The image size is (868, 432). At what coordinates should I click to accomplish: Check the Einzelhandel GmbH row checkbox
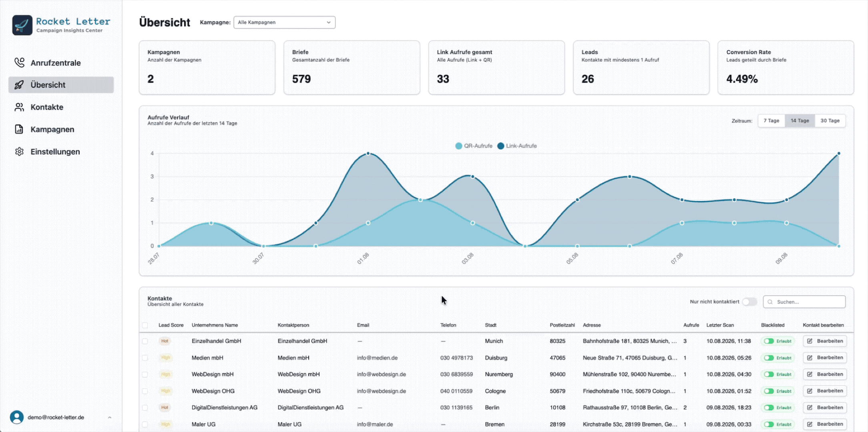click(x=145, y=341)
